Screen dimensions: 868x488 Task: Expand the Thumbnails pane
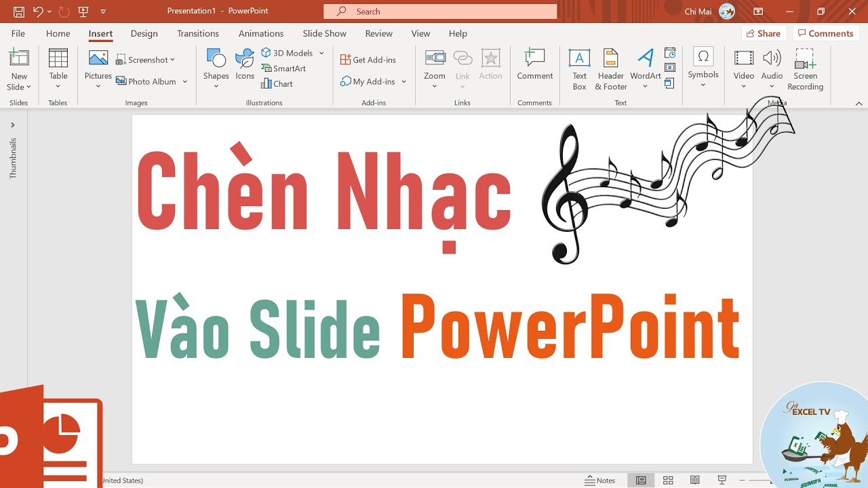12,125
